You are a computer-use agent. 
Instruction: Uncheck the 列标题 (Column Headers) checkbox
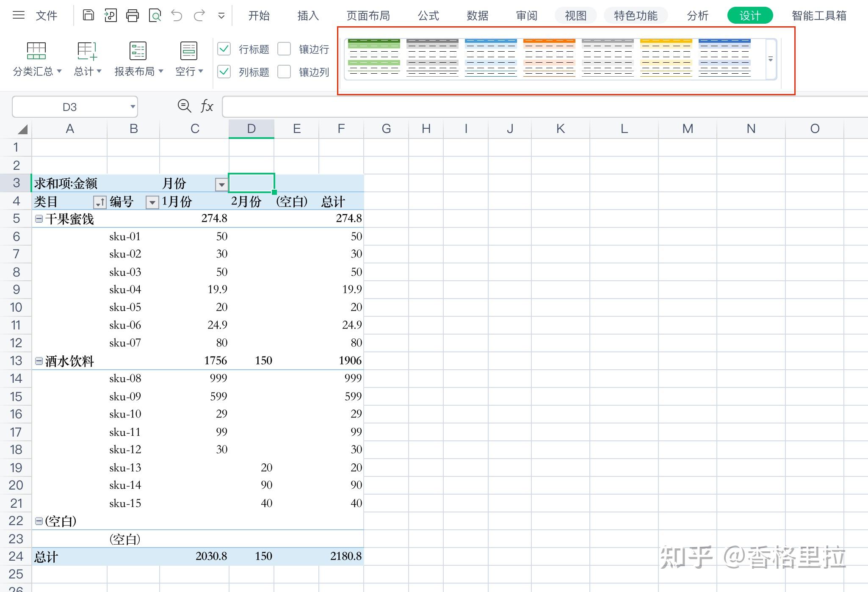(224, 72)
